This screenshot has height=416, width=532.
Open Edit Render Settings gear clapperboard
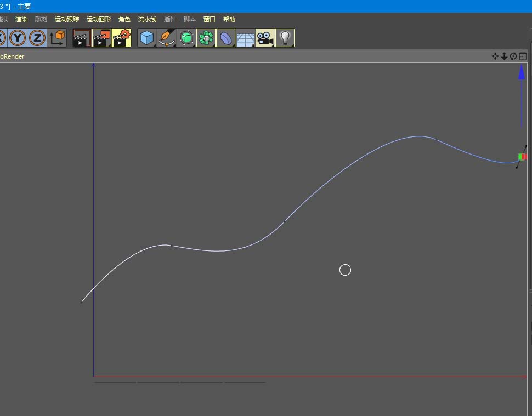coord(121,38)
